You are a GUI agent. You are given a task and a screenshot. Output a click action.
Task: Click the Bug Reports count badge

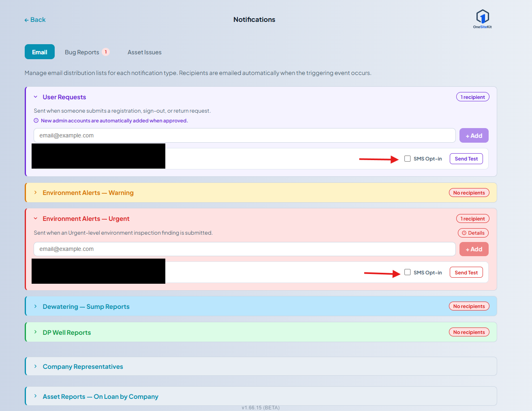pos(106,52)
